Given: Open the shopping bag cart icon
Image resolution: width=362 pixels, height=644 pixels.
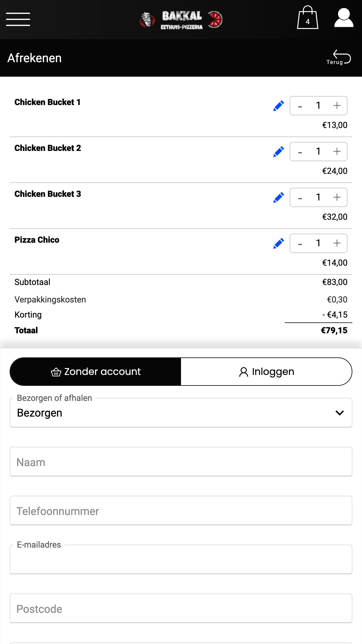Looking at the screenshot, I should 307,18.
